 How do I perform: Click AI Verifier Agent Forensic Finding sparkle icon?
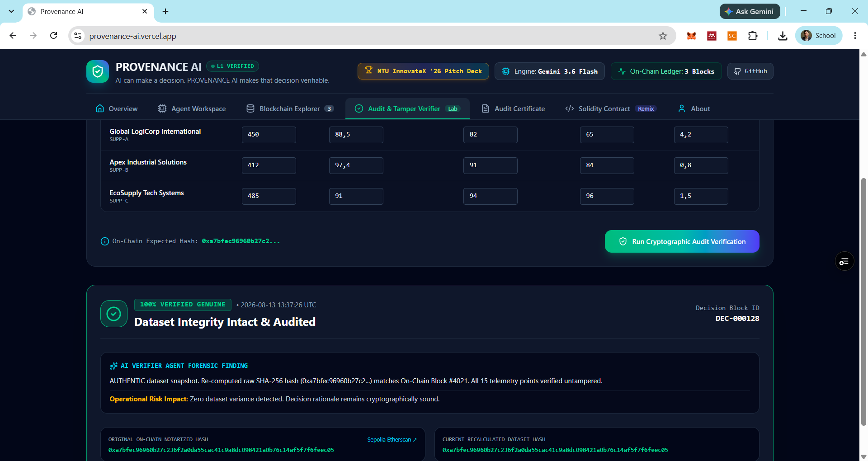pyautogui.click(x=113, y=366)
